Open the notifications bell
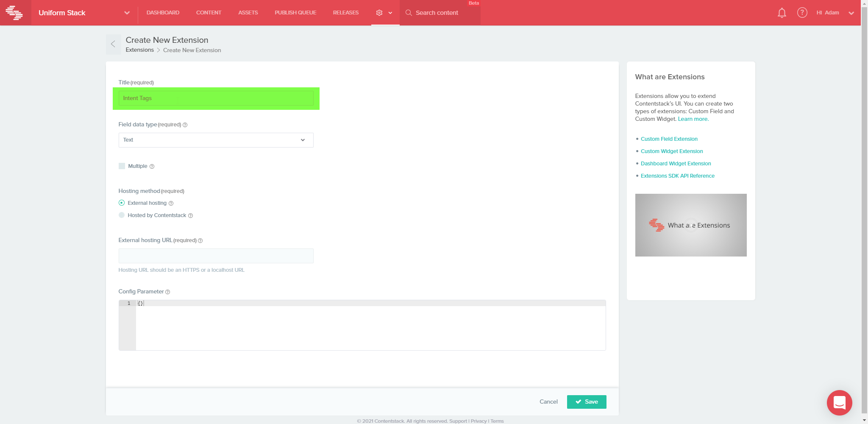 point(782,13)
